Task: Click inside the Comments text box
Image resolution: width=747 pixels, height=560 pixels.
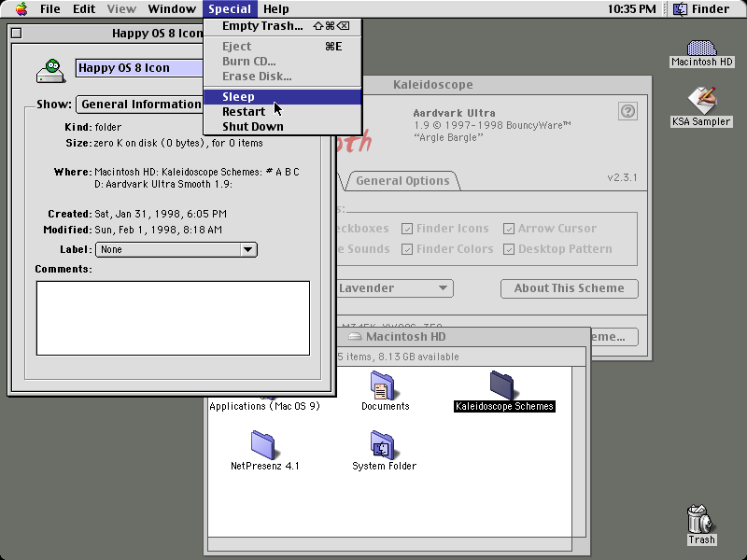Action: pyautogui.click(x=173, y=318)
